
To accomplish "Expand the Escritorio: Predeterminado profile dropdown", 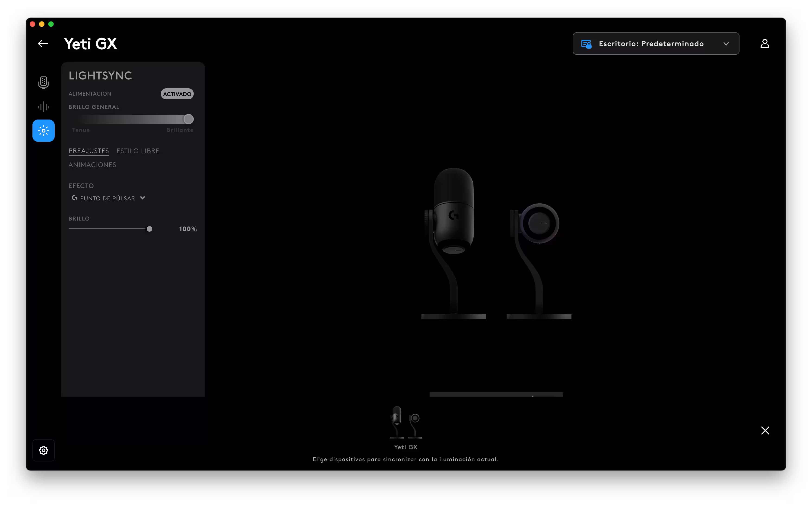I will (656, 44).
